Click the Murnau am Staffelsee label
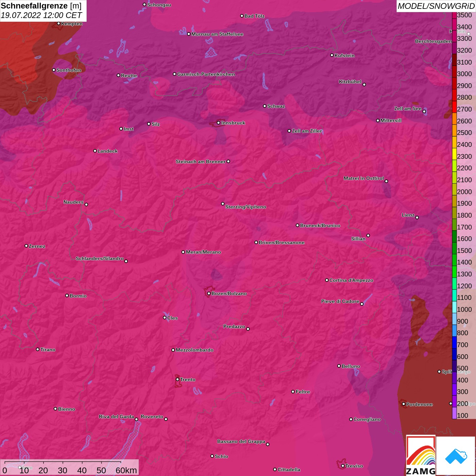This screenshot has width=476, height=476. (x=217, y=34)
